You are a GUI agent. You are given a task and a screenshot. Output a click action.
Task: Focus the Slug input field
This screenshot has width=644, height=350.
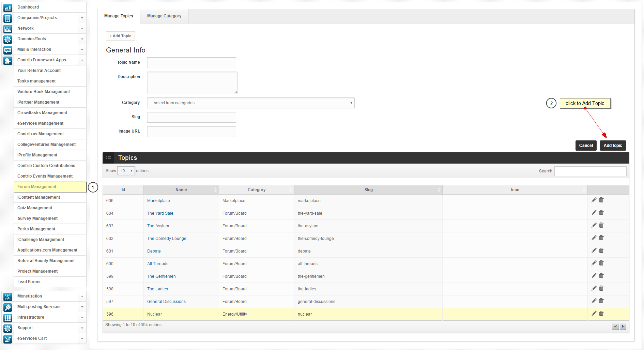[191, 117]
